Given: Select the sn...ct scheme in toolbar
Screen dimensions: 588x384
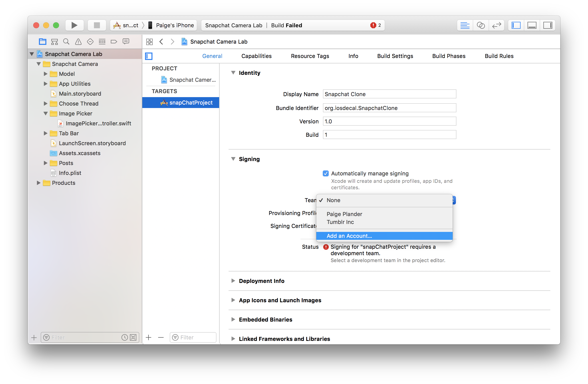Looking at the screenshot, I should (x=126, y=25).
